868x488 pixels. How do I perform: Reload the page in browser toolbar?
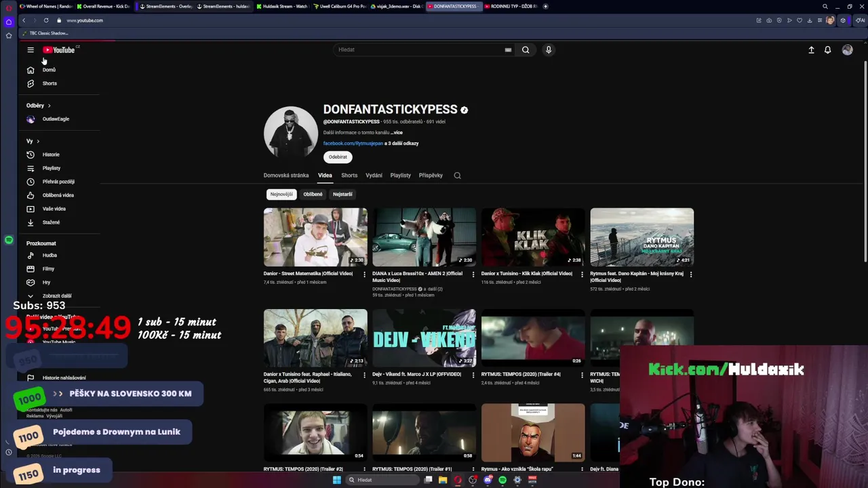point(46,20)
